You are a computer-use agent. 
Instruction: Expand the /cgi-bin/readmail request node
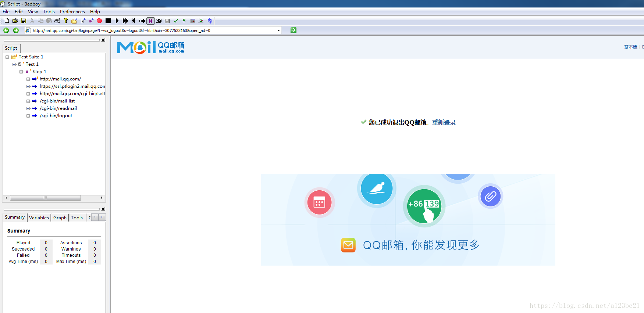point(28,108)
